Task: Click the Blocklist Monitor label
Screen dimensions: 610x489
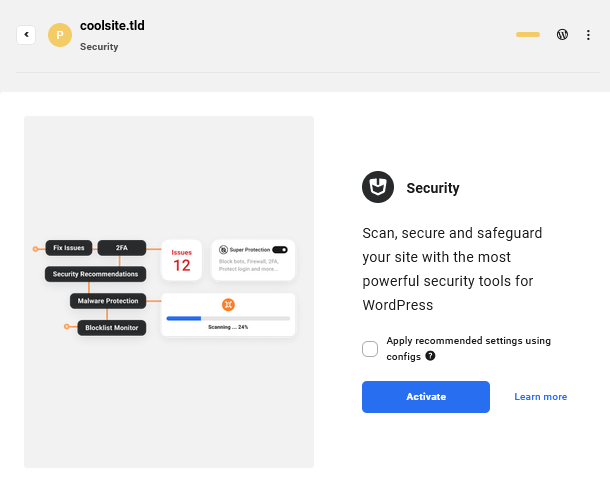Action: coord(112,327)
